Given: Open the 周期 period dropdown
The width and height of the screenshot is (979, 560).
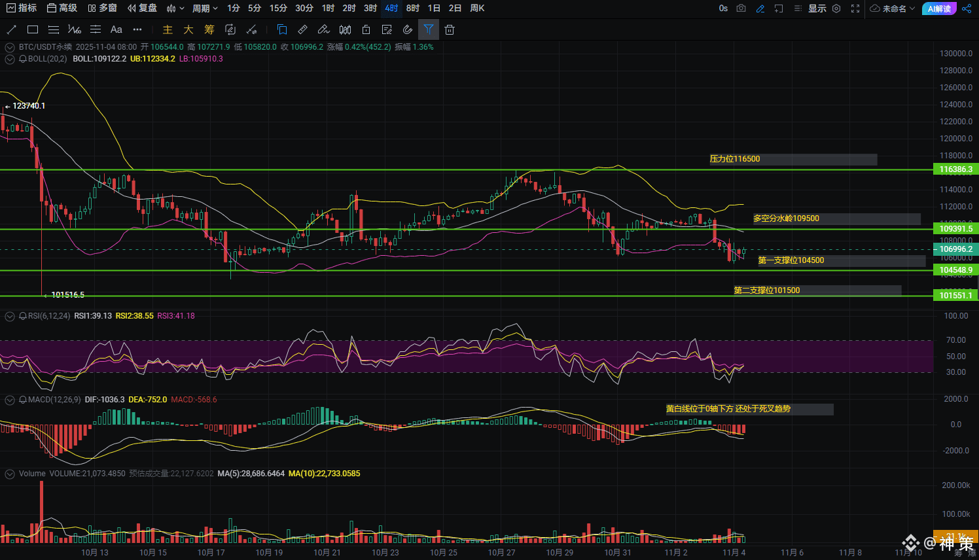Looking at the screenshot, I should pos(204,9).
